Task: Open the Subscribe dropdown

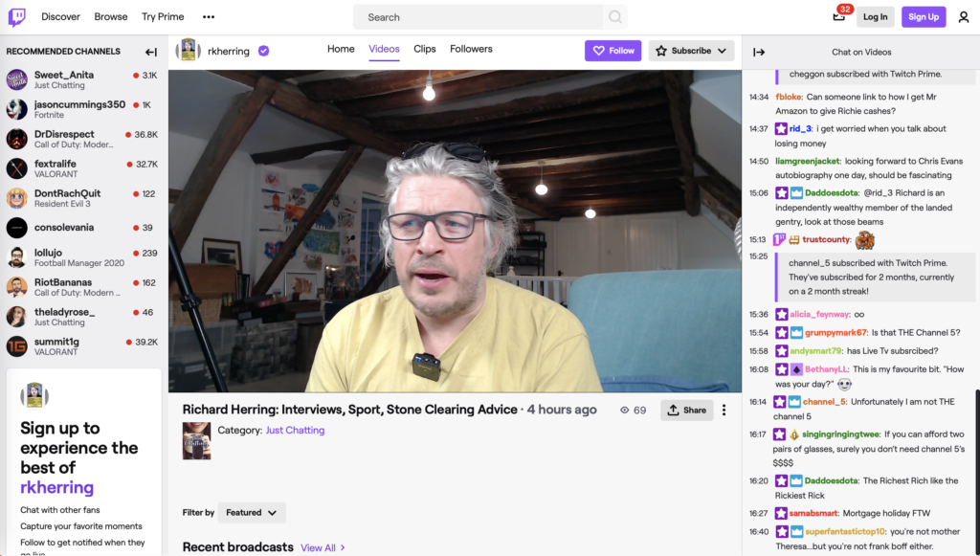Action: click(691, 51)
